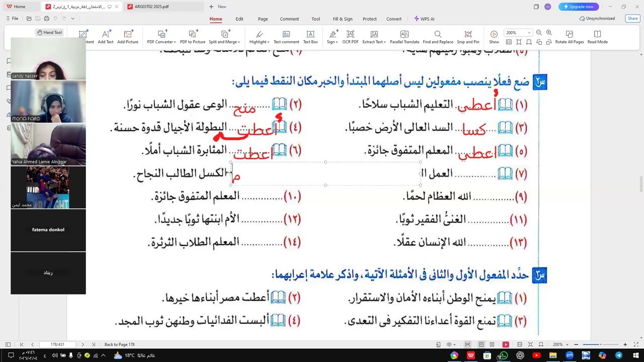Click the fullscreen icon in status bar

pyautogui.click(x=635, y=344)
